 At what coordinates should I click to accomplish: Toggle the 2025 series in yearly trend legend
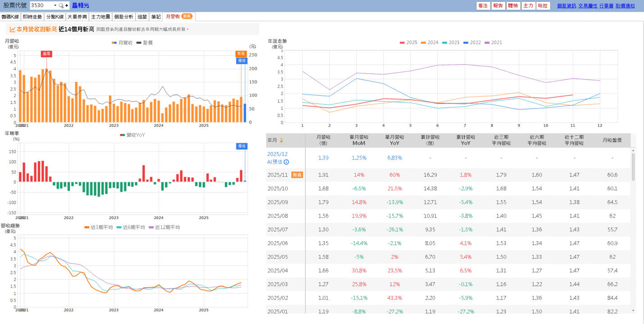pyautogui.click(x=408, y=42)
